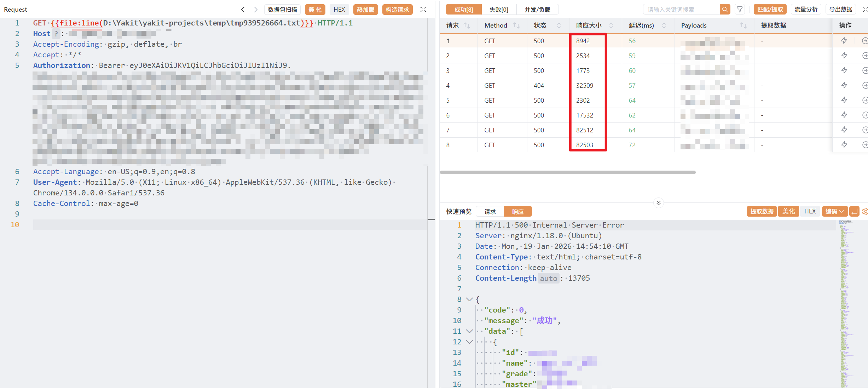This screenshot has width=868, height=389.
Task: Click the Host header question mark icon
Action: [56, 34]
